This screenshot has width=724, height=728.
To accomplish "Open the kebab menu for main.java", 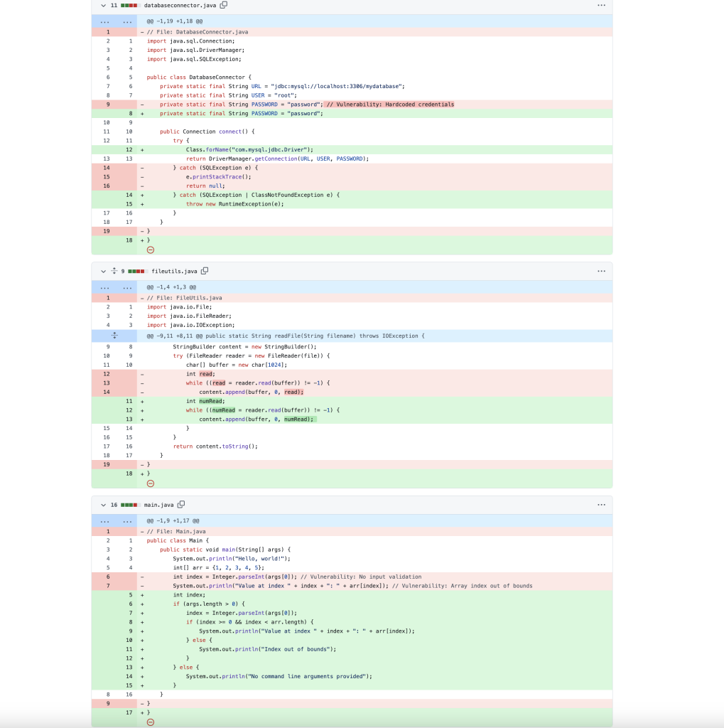I will pos(601,505).
